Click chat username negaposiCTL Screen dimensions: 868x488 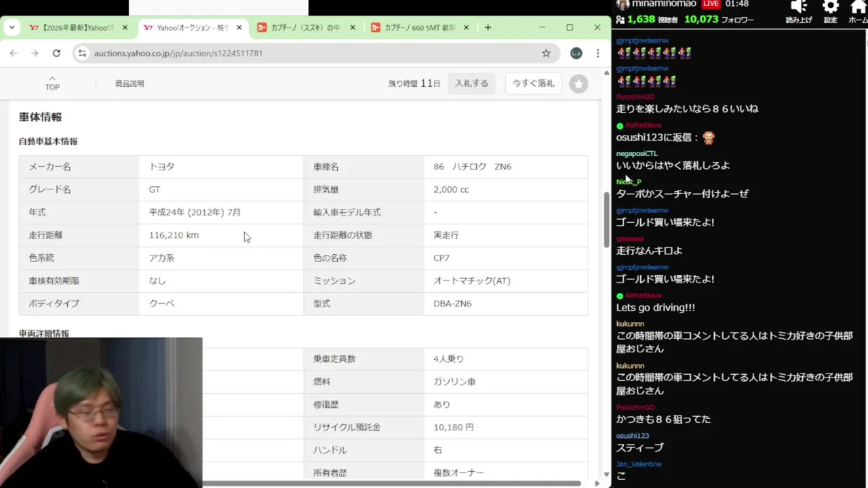637,154
